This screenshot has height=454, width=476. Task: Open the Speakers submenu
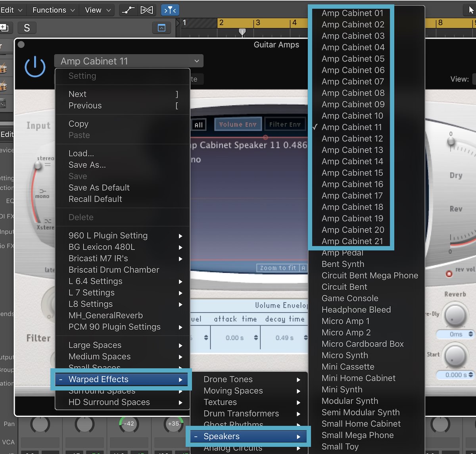click(249, 437)
